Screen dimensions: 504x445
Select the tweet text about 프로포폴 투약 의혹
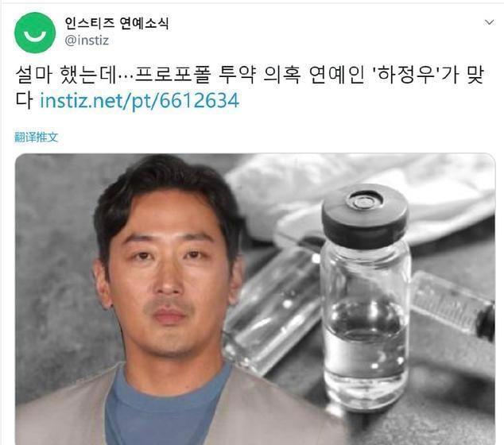tap(249, 87)
